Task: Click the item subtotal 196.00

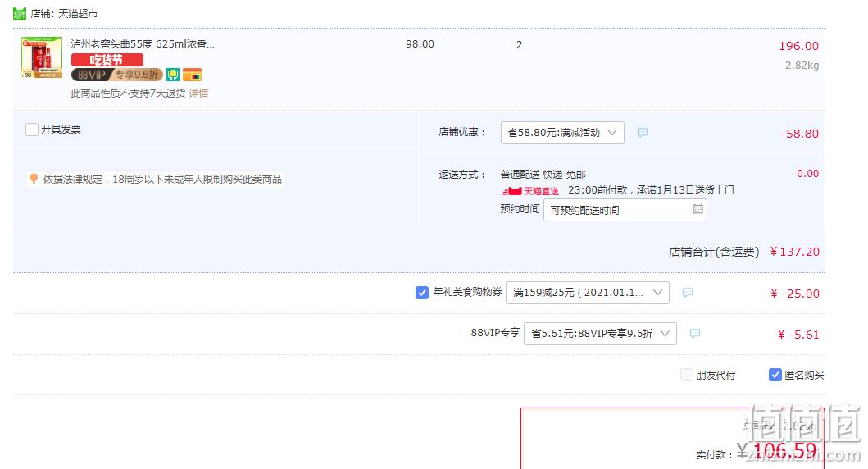Action: tap(798, 46)
